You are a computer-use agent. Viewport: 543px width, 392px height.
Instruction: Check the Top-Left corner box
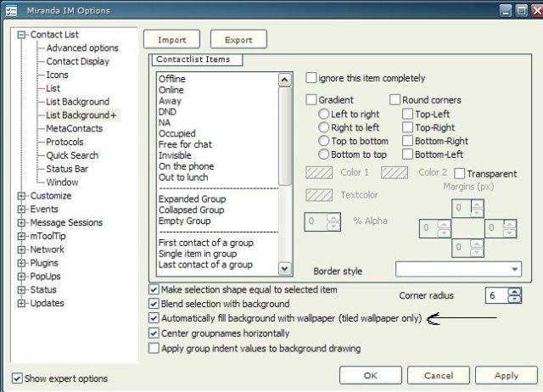(407, 114)
